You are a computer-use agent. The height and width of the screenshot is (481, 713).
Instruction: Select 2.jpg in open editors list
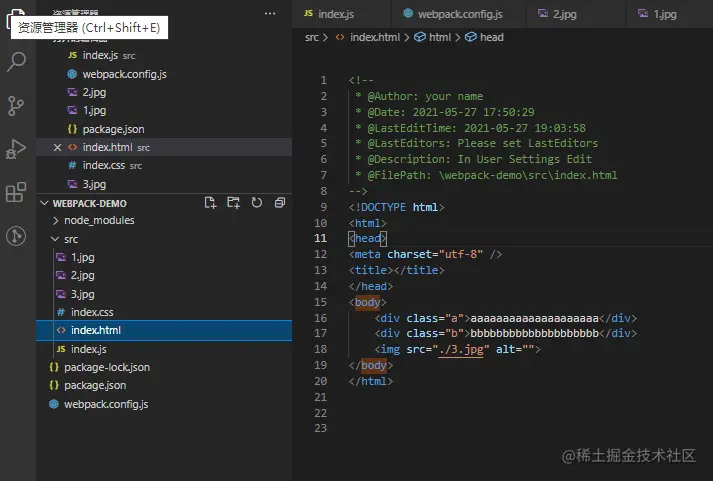tap(164, 92)
